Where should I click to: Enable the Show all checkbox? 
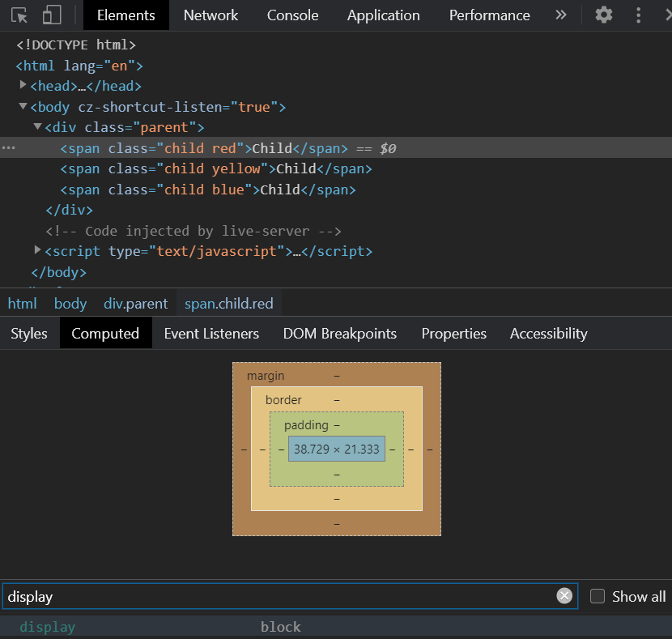coord(598,596)
